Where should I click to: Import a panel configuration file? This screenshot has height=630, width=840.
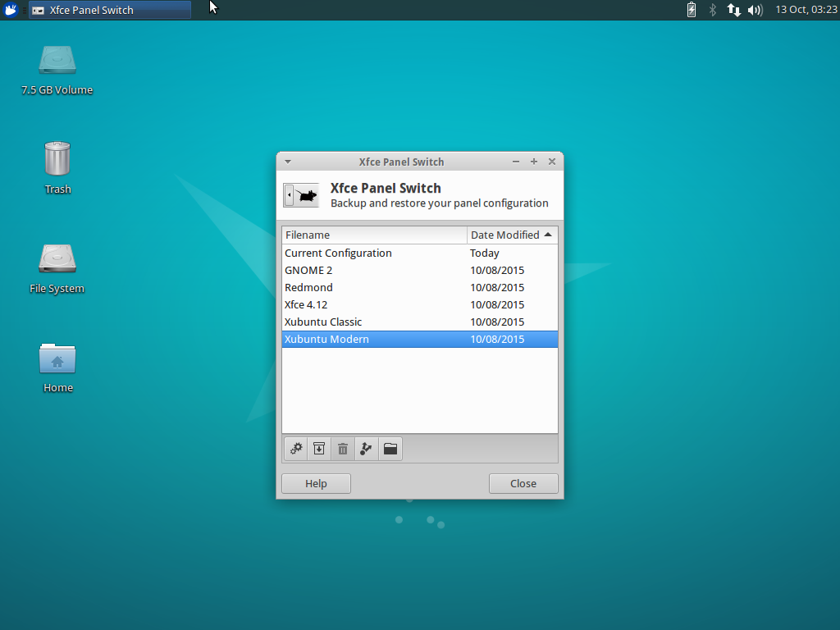click(390, 449)
